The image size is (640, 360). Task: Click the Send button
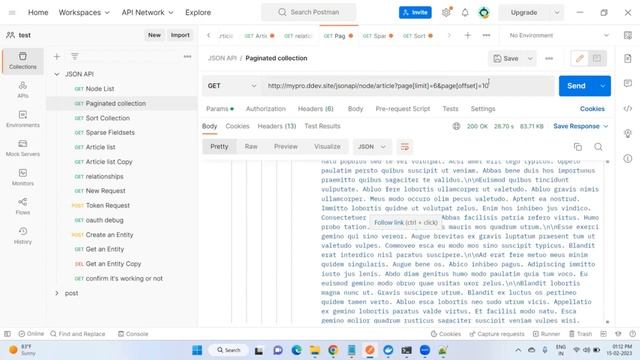576,86
